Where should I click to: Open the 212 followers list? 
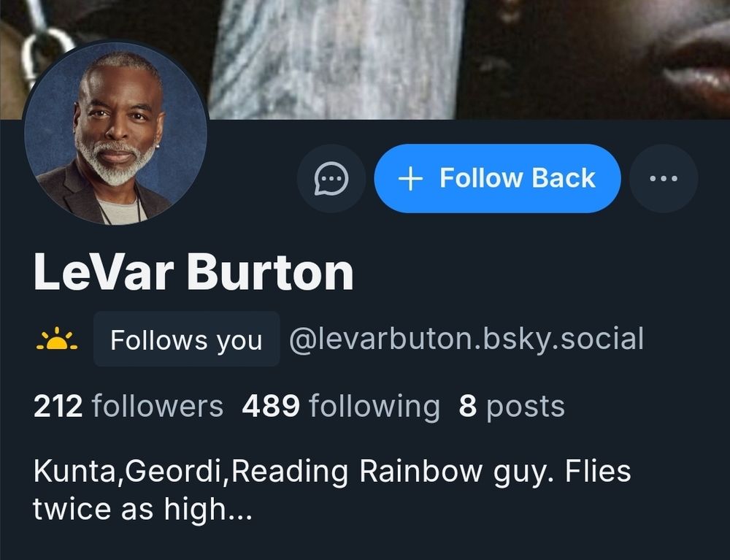point(128,407)
